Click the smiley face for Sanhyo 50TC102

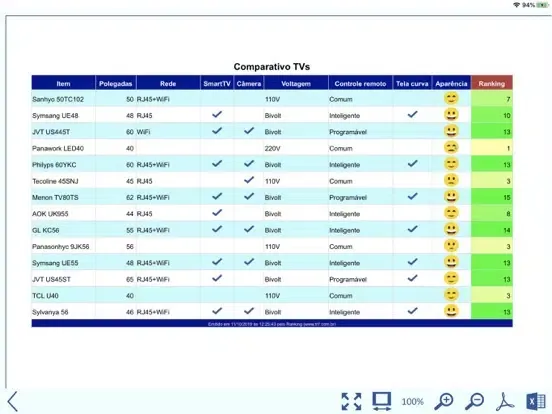coord(451,98)
